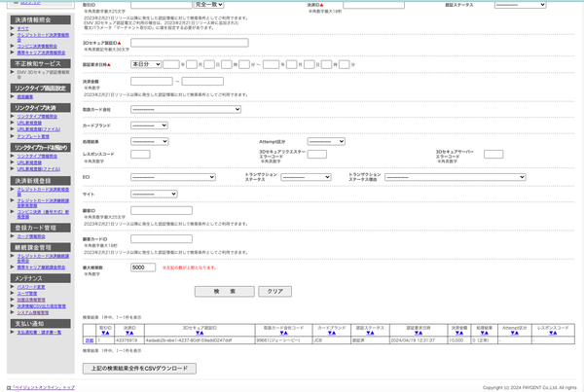Screen dimensions: 584x392
Task: Sort 認証ステータス column ascending with ▲ arrow
Action: [372, 333]
